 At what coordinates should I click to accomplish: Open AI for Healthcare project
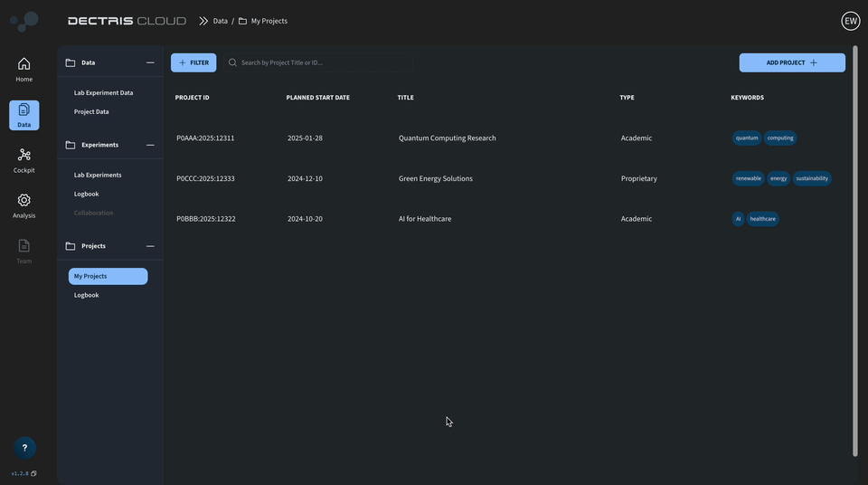(425, 219)
